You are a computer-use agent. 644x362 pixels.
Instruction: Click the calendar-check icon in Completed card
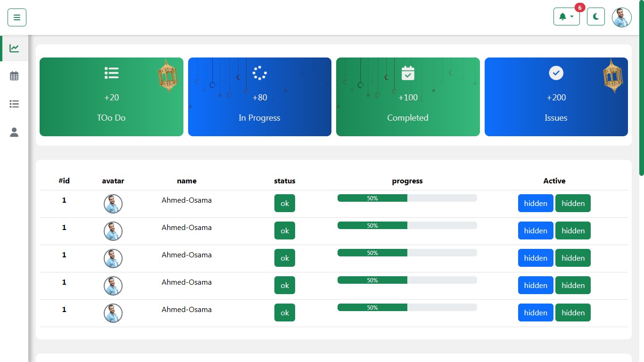point(408,73)
